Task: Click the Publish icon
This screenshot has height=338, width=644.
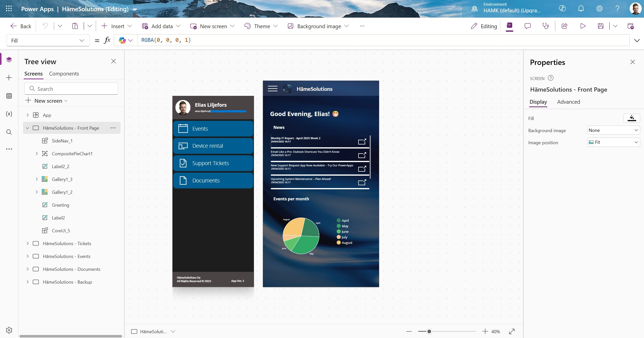Action: (630, 26)
